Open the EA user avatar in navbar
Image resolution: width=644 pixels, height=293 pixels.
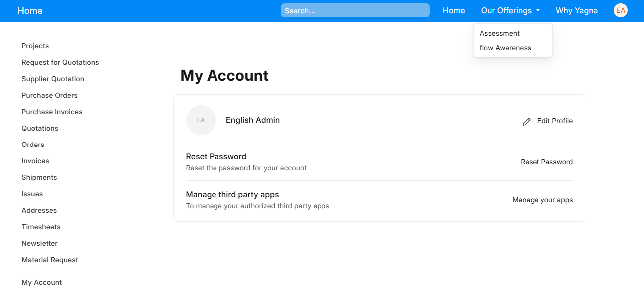pyautogui.click(x=620, y=10)
